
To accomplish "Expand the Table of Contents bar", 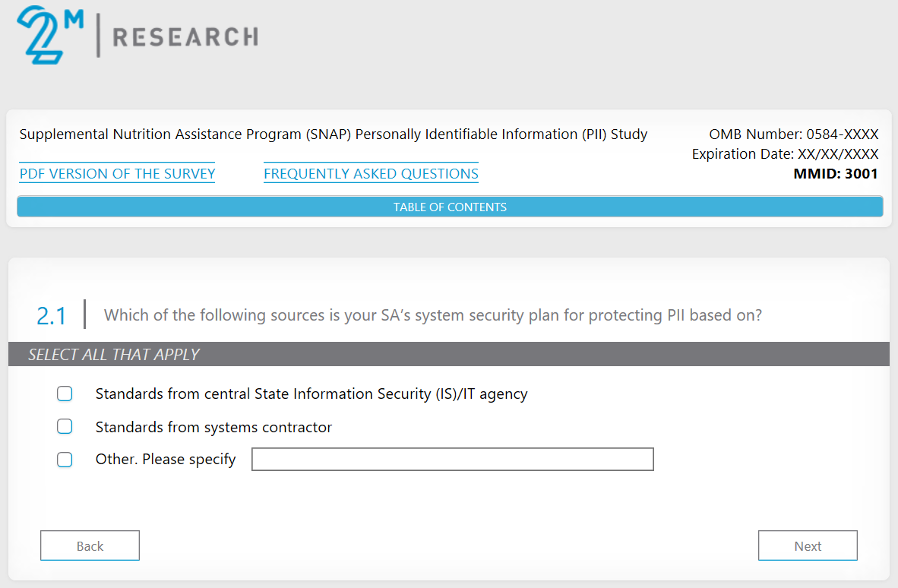I will (450, 207).
